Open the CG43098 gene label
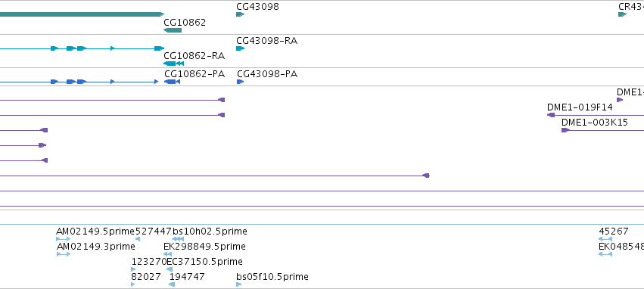The height and width of the screenshot is (289, 644). [x=257, y=7]
